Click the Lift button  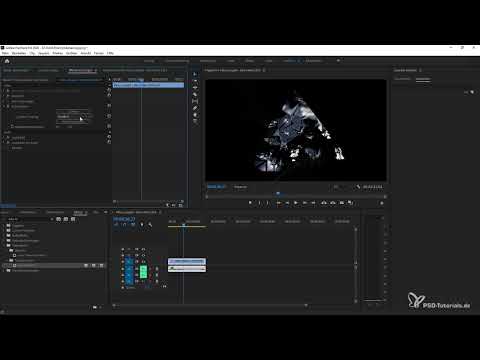(x=324, y=203)
